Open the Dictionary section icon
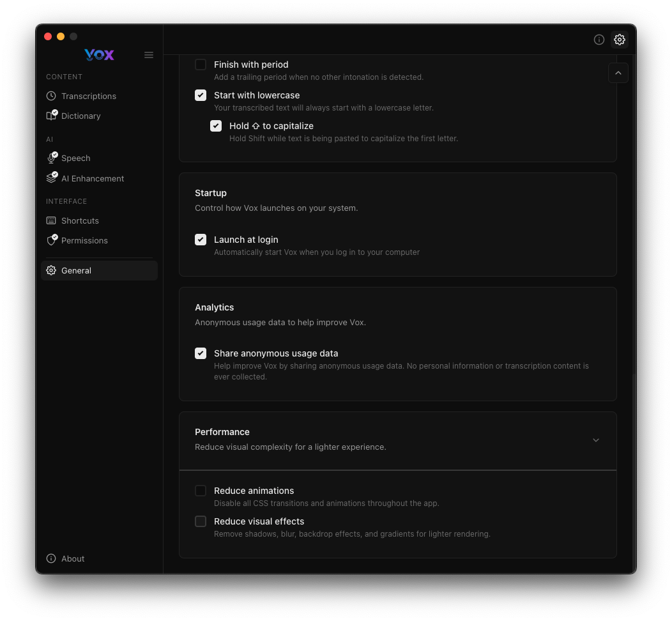 52,116
